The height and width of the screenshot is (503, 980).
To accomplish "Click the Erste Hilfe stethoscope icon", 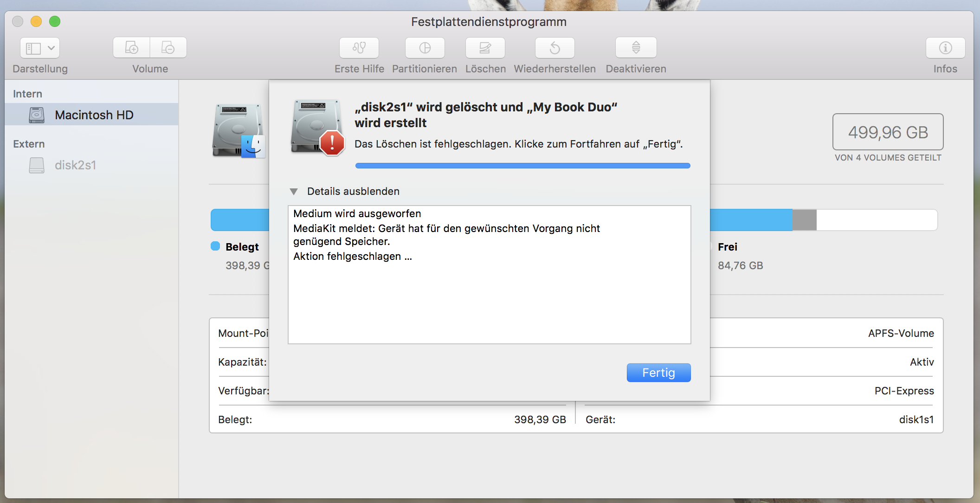I will tap(359, 48).
